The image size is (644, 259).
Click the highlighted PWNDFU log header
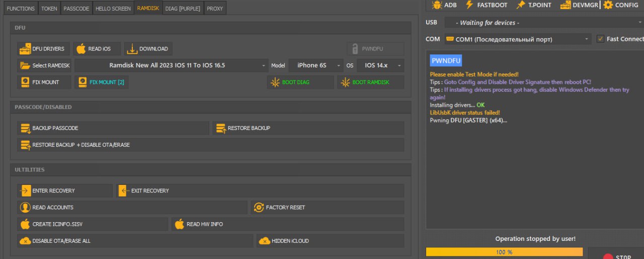click(446, 60)
